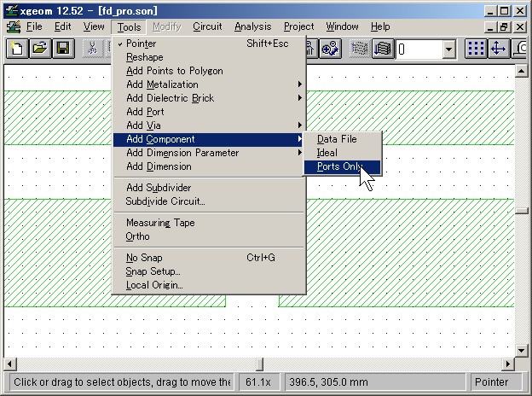Click the status bar hint message
Screen dimensions: 532x396
click(x=121, y=382)
